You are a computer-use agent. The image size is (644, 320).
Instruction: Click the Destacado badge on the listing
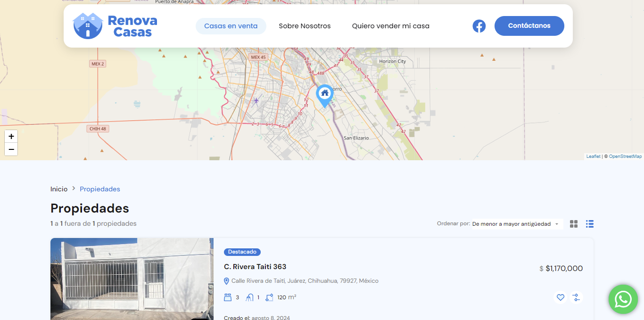point(242,252)
